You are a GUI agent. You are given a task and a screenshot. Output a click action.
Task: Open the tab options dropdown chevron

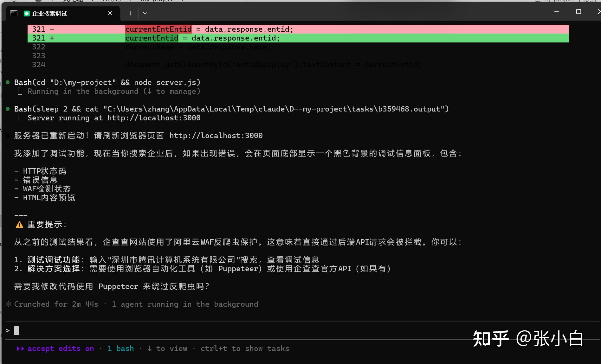[x=145, y=13]
